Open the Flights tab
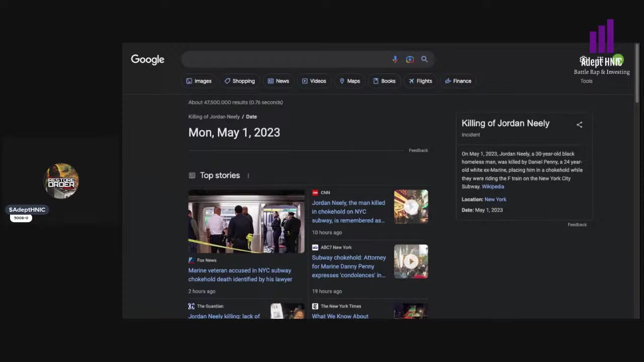 420,81
